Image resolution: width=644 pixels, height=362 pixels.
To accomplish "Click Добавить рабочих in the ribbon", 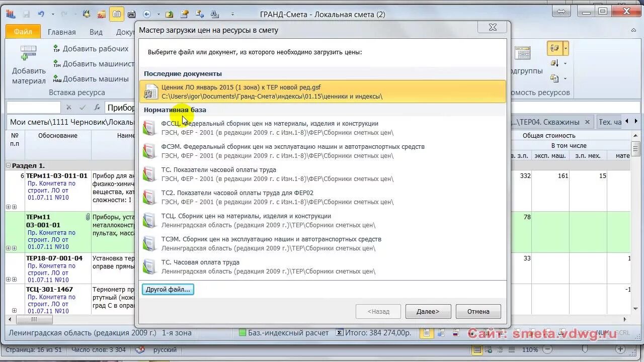I will click(91, 49).
